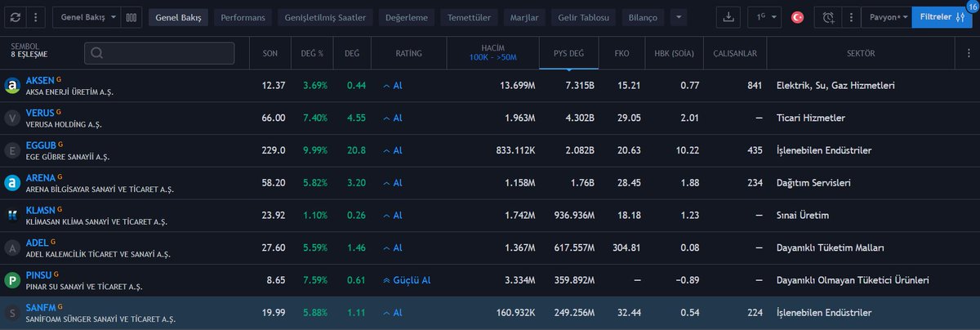
Task: Click the Turkey flag market selector
Action: click(798, 17)
